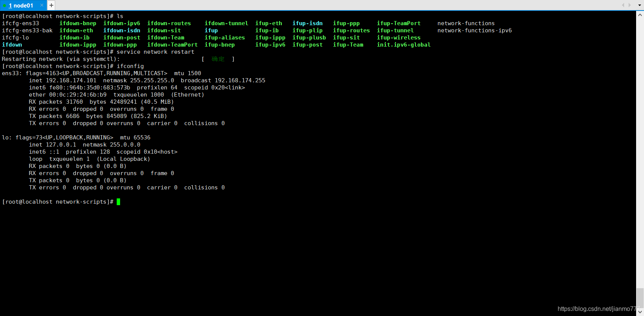Click the ifup-plusb entry

click(309, 38)
